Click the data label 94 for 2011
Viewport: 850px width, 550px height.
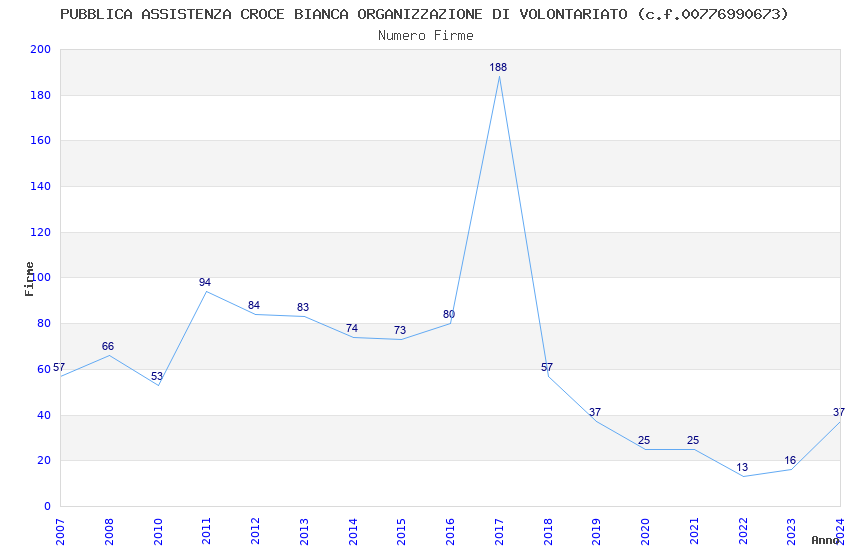click(x=204, y=282)
